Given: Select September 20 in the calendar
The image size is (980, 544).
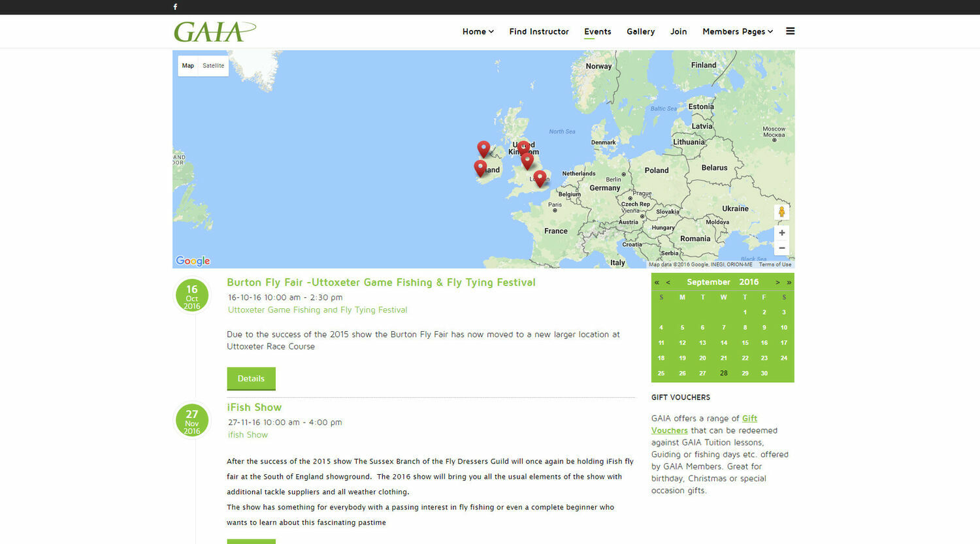Looking at the screenshot, I should [702, 359].
